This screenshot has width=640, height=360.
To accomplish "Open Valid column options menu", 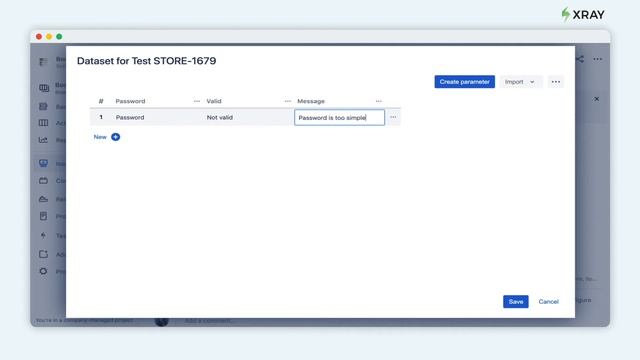I will (288, 101).
